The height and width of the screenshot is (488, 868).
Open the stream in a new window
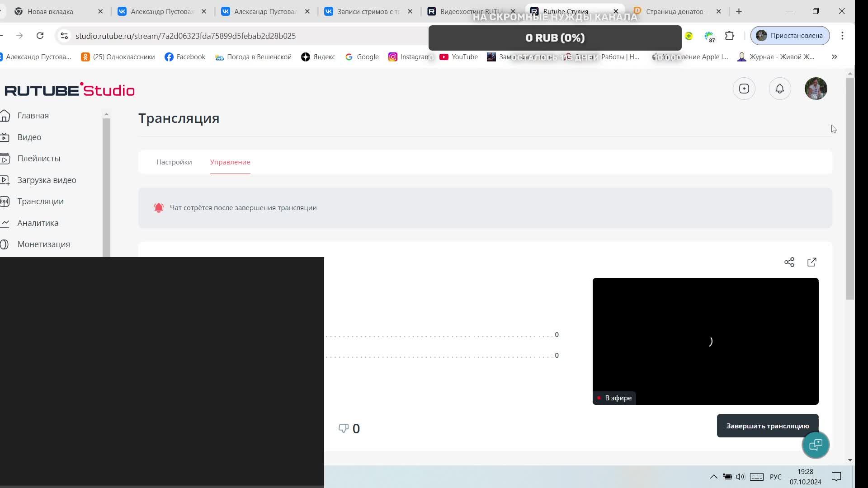coord(812,262)
